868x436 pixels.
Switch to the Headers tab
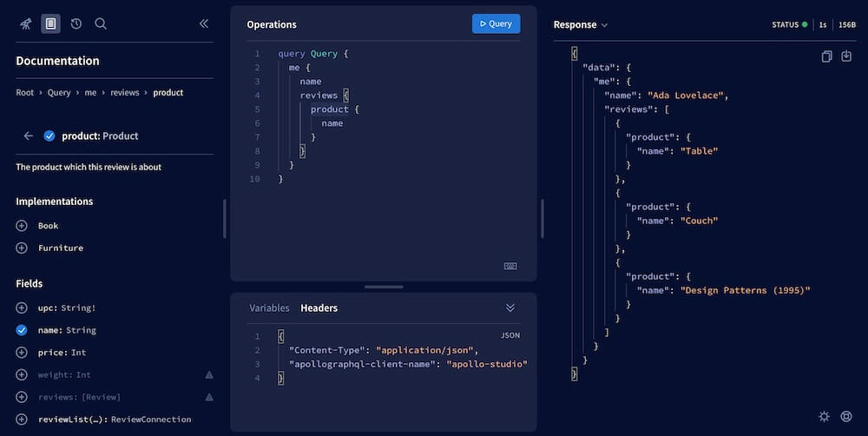319,307
